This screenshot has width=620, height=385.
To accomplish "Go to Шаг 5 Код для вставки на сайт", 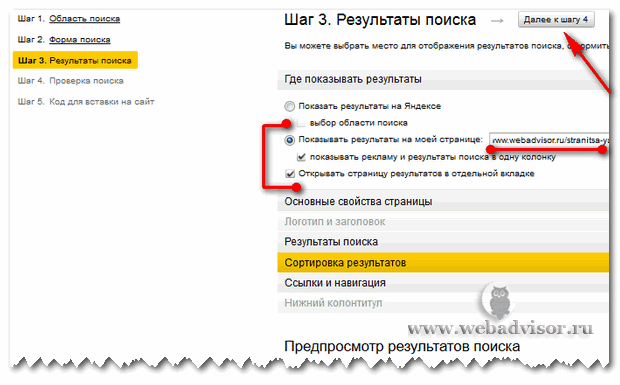I will coord(86,102).
